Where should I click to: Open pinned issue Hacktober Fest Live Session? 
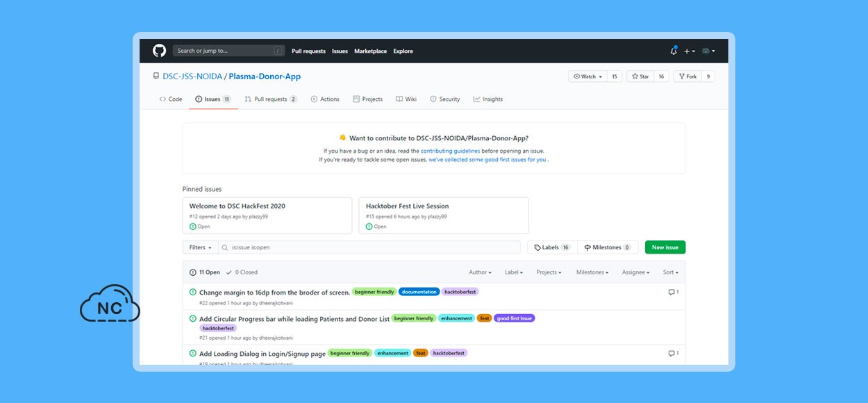click(x=408, y=206)
